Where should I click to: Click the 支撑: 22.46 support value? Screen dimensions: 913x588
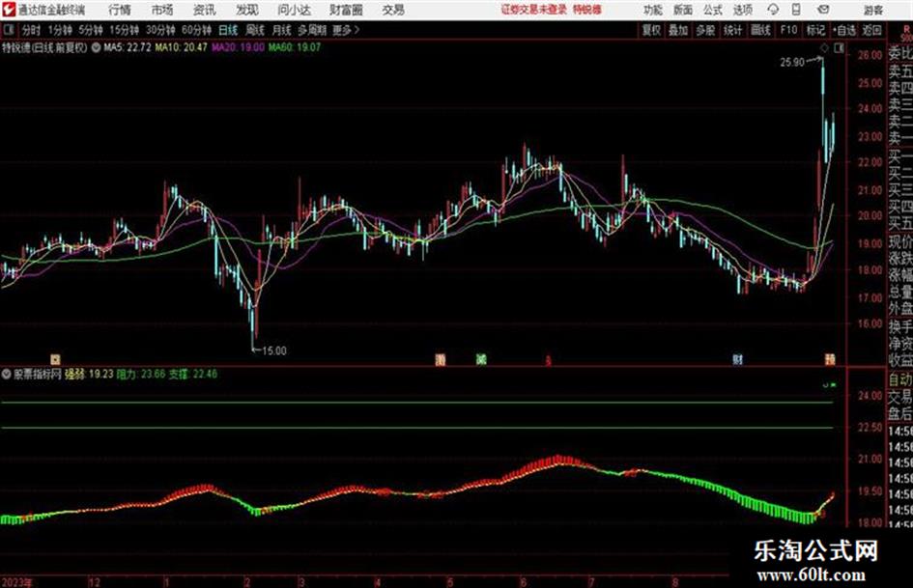[193, 375]
